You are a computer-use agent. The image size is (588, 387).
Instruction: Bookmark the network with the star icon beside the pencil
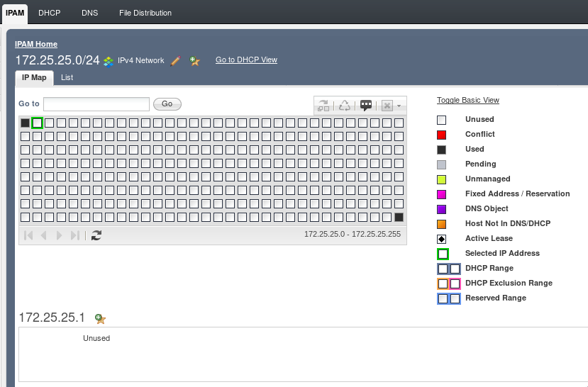click(x=194, y=61)
